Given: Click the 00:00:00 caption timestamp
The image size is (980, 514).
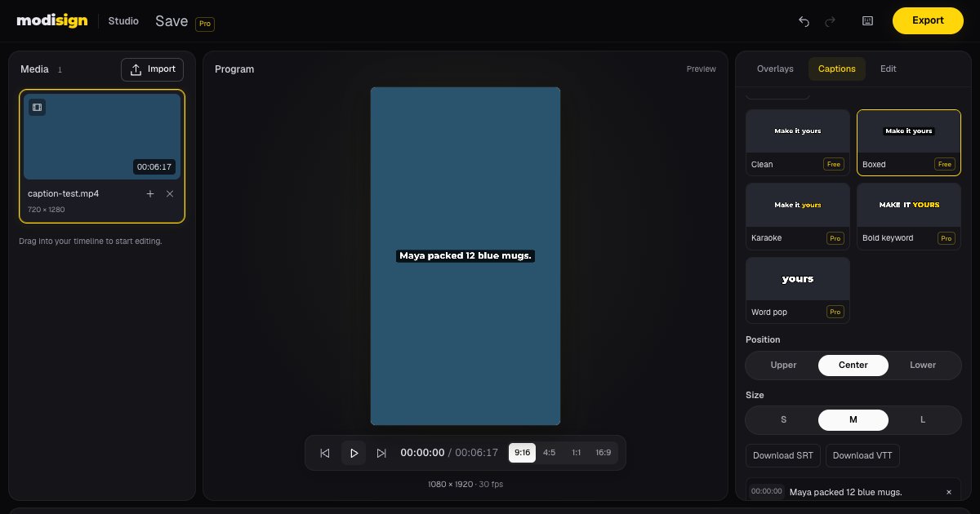Looking at the screenshot, I should coord(767,491).
